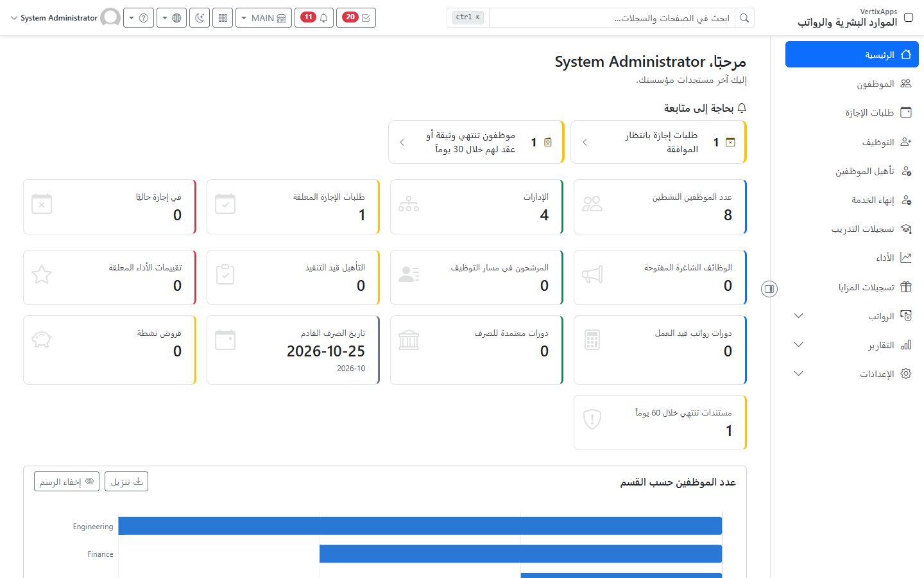Open the تاريخ الصرف القادم 2026-10-25 card
The image size is (924, 578).
[293, 350]
